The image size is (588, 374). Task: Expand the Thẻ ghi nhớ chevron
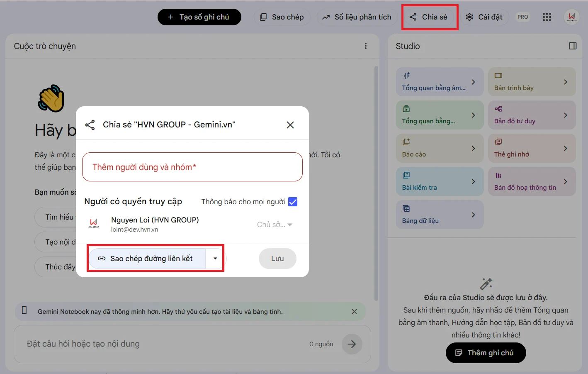(x=566, y=148)
